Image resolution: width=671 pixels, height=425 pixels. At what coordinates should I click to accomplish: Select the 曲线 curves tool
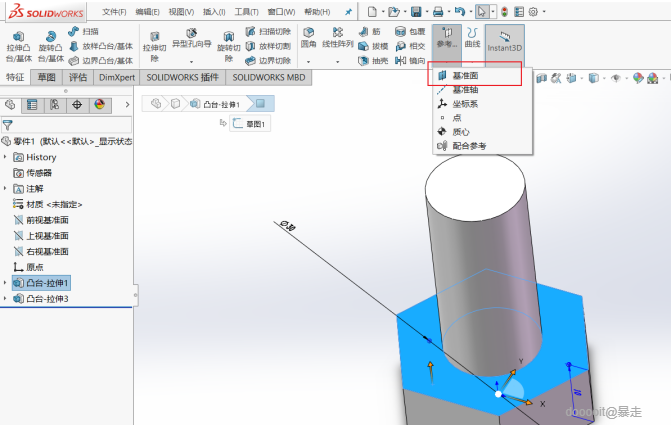[x=471, y=38]
